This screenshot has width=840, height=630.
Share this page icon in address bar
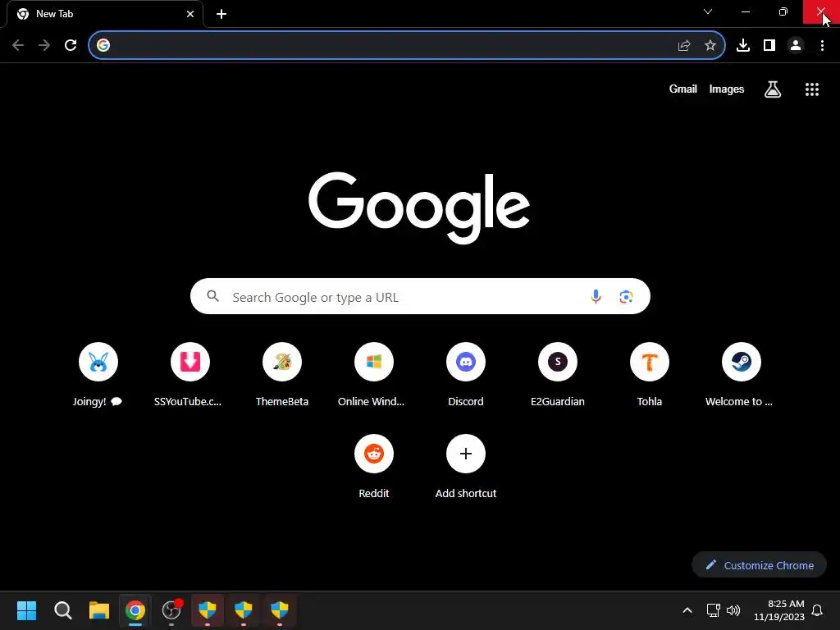[684, 46]
